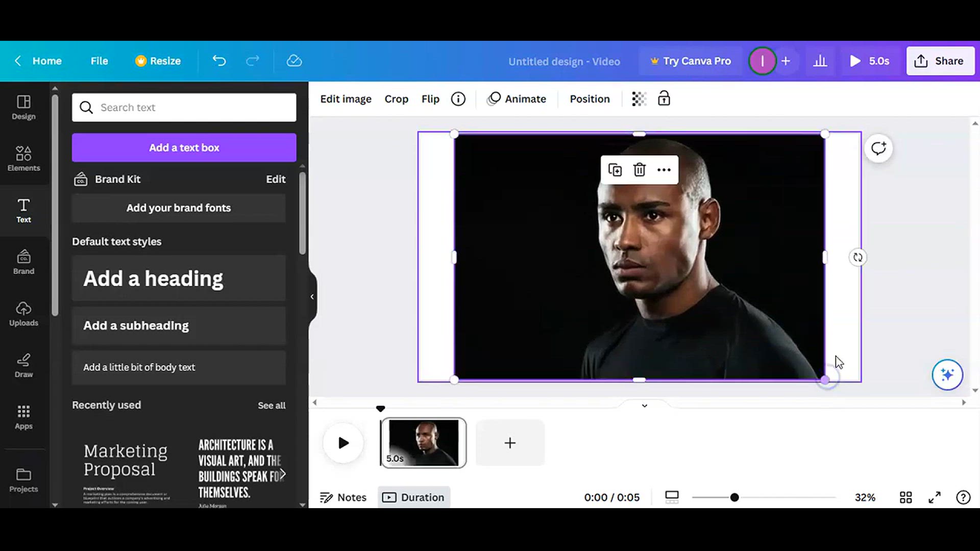Open the user profile avatar
The height and width of the screenshot is (551, 980).
click(x=762, y=61)
